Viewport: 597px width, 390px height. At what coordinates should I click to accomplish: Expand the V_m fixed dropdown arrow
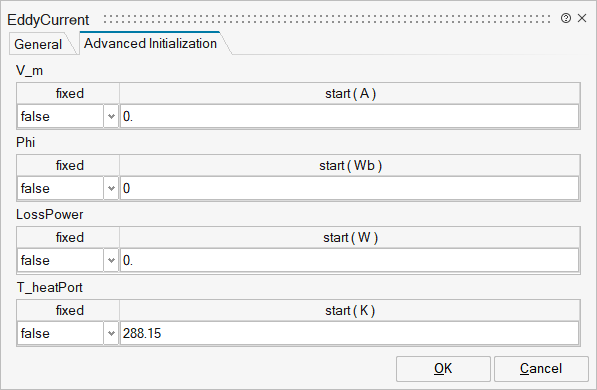click(111, 116)
